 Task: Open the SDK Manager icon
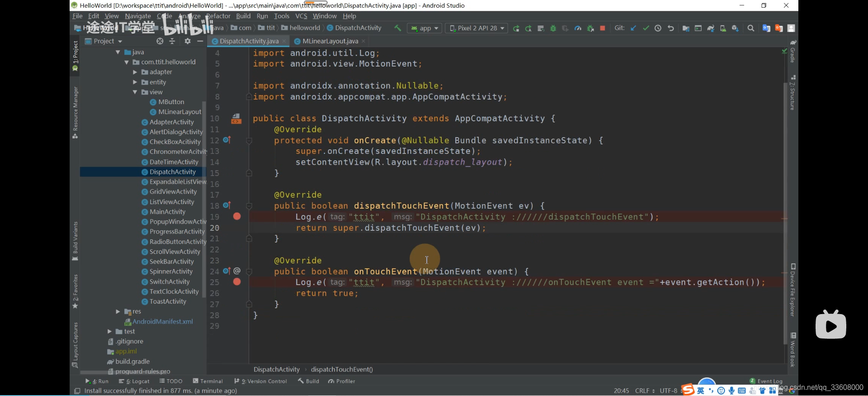(x=735, y=29)
